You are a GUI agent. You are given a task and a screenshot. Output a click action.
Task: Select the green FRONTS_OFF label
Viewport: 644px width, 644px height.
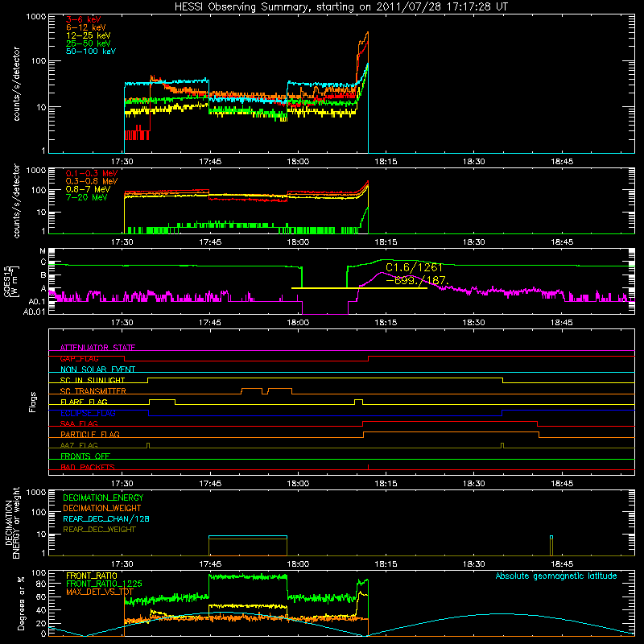tap(85, 456)
